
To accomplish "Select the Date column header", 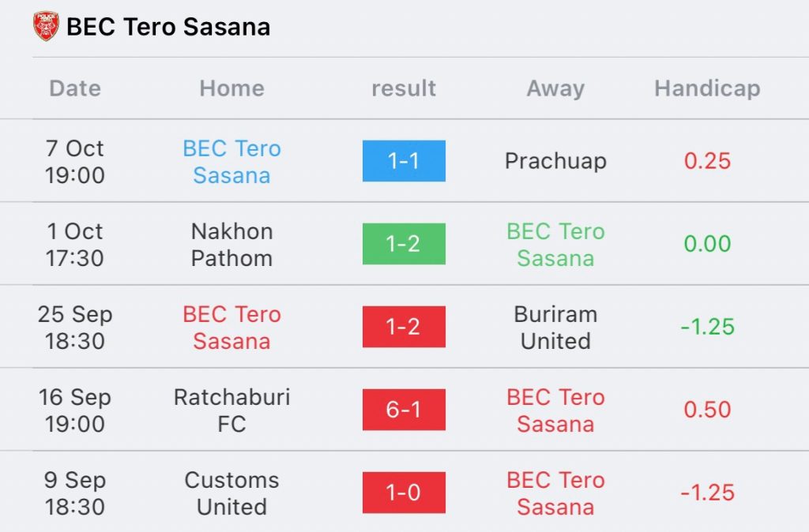I will click(75, 88).
